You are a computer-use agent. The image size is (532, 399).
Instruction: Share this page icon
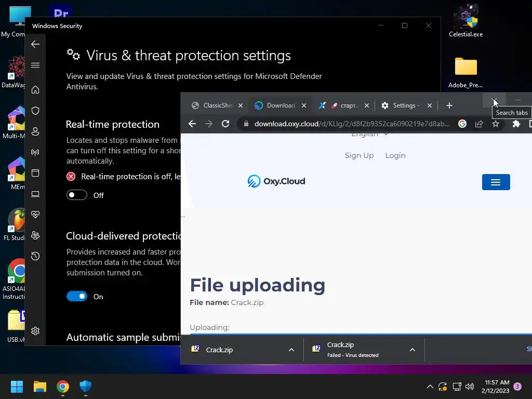point(478,124)
